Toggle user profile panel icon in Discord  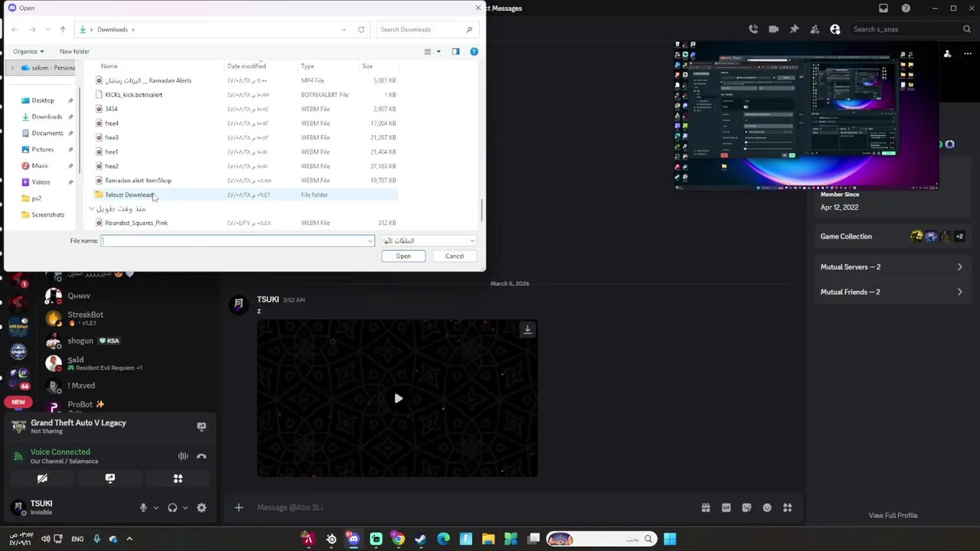tap(835, 29)
